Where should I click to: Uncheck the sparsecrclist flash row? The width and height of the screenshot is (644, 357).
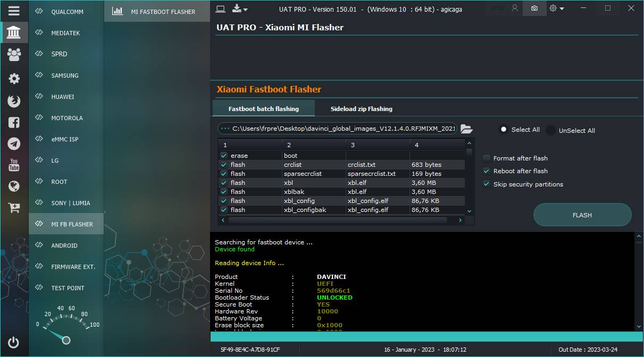(224, 174)
